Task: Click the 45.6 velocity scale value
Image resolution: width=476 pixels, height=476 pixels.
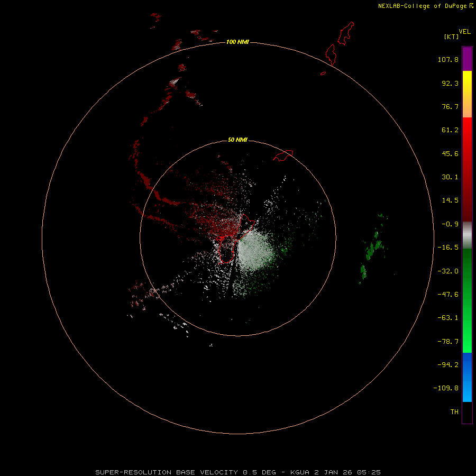Action: 450,153
